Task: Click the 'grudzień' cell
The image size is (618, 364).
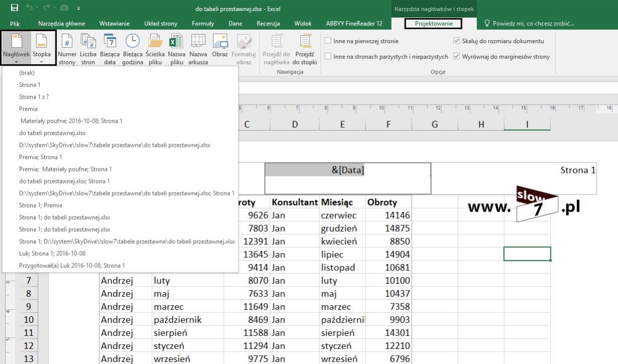Action: [342, 228]
